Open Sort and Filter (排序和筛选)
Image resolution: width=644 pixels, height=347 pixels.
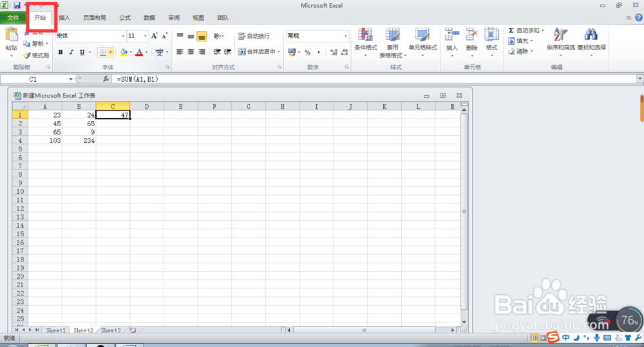pos(561,41)
